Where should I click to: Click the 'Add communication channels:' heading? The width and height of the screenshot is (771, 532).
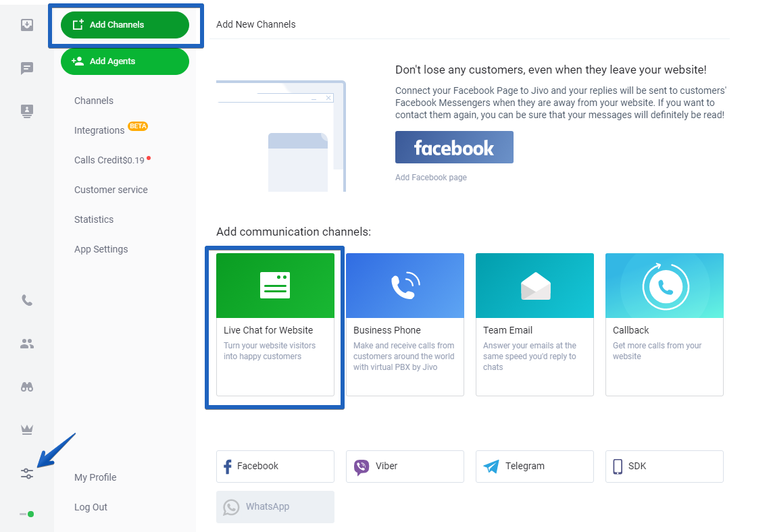coord(293,232)
